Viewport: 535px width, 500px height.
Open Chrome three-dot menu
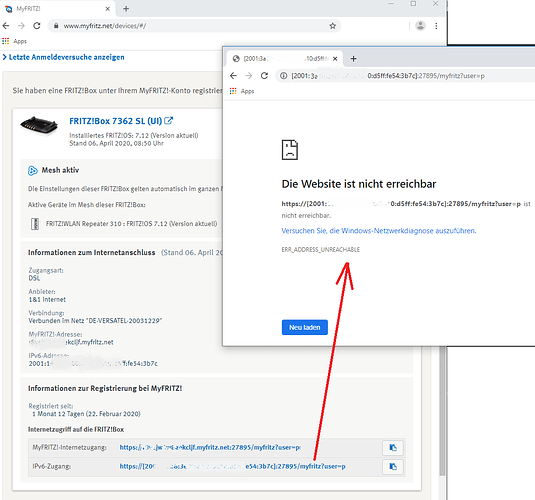pos(436,26)
